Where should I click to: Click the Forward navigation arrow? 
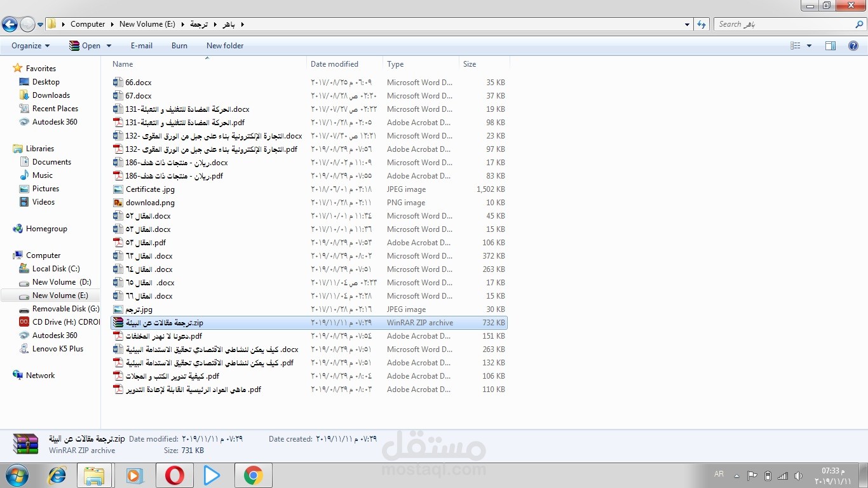[x=27, y=25]
